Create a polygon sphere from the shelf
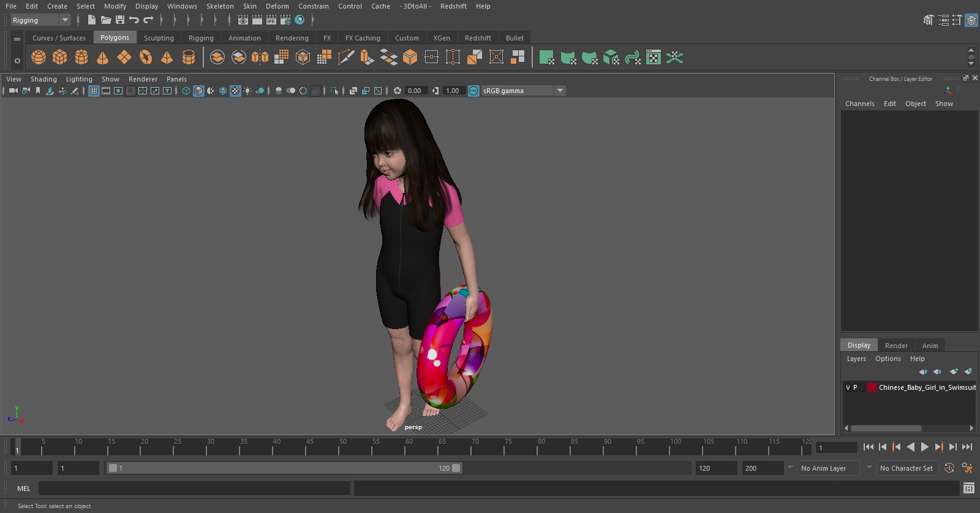The width and height of the screenshot is (980, 513). (39, 58)
